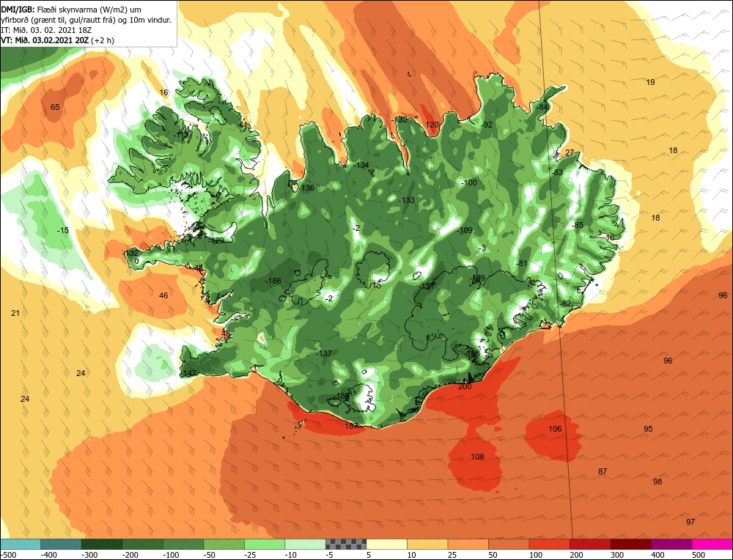Click the header line starting 'yfirborð (grænt til'
This screenshot has height=560, width=733.
86,20
